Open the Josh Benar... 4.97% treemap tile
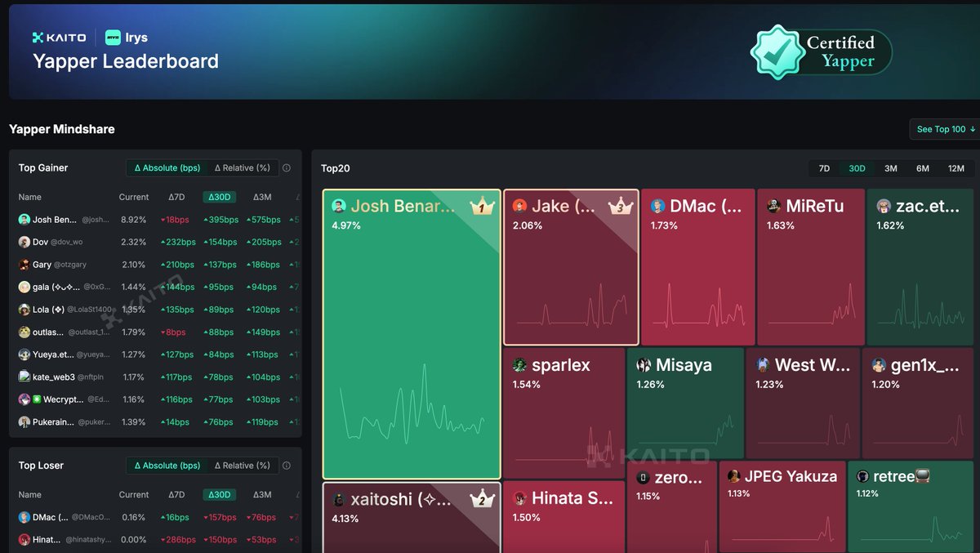Screen dimensions: 980x553 coord(412,334)
